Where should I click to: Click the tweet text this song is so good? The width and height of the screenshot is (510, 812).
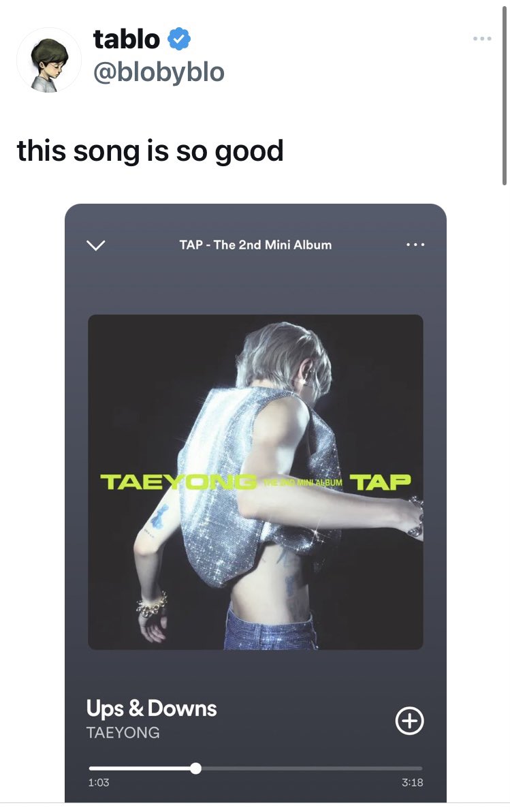pos(150,151)
